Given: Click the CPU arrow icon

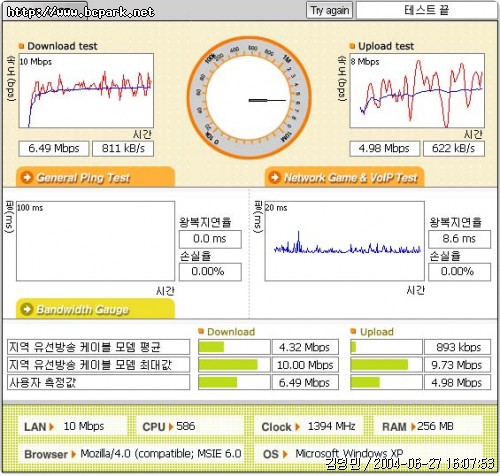Looking at the screenshot, I should pyautogui.click(x=171, y=427).
